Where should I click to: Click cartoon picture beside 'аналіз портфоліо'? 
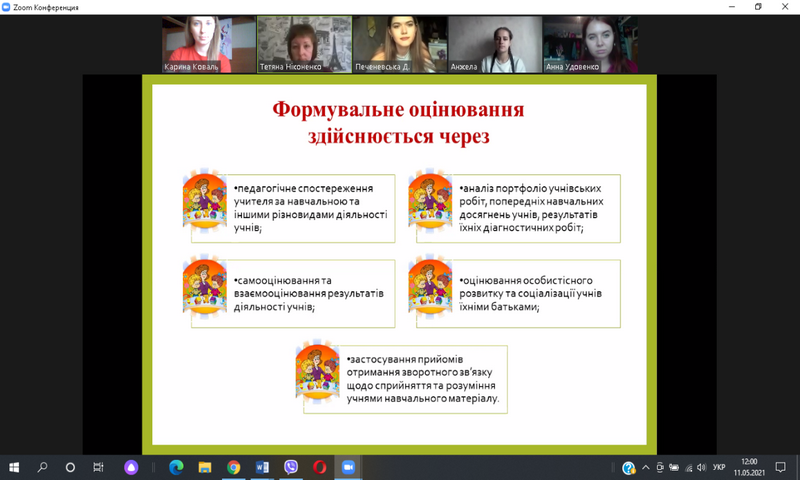click(x=430, y=201)
